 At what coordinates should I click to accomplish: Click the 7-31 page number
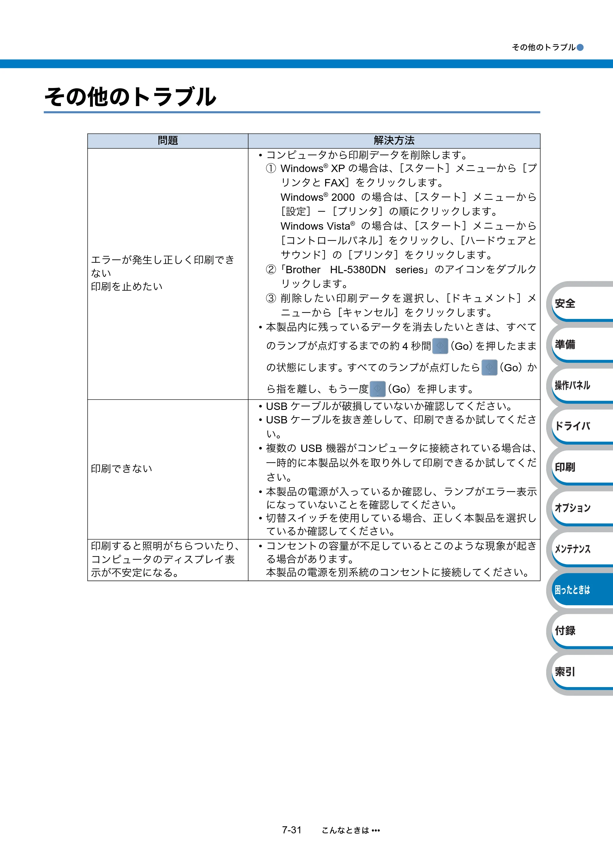coord(291,830)
